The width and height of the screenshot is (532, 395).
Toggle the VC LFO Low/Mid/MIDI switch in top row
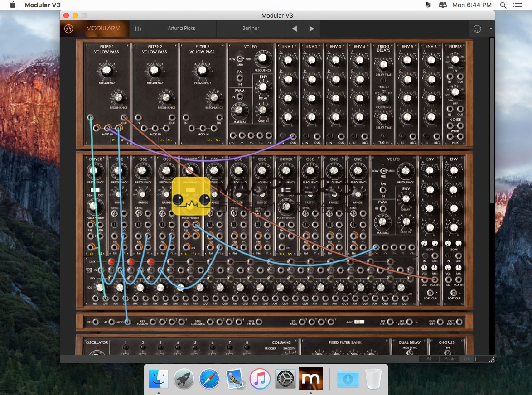[x=240, y=59]
